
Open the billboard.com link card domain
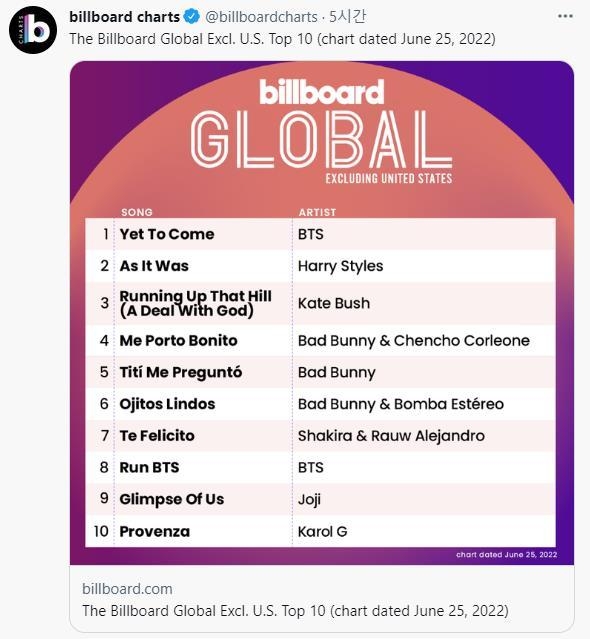pyautogui.click(x=127, y=589)
